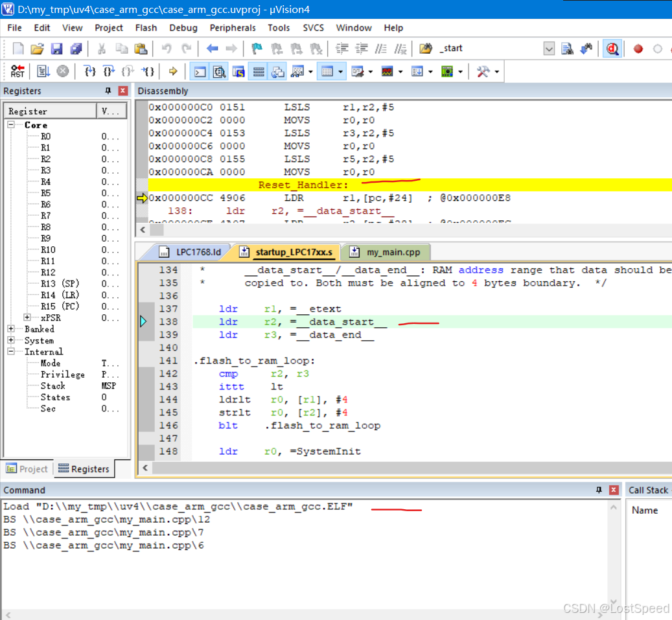This screenshot has height=620, width=672.
Task: Navigate backwards with the blue left arrow
Action: point(212,49)
